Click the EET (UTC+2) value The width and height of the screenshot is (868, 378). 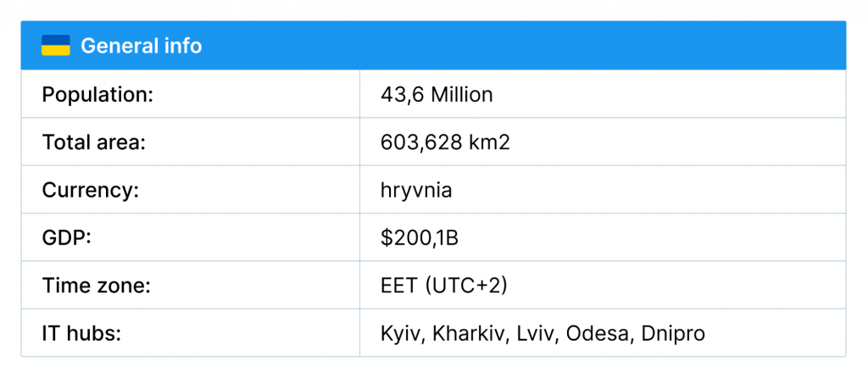pyautogui.click(x=444, y=286)
